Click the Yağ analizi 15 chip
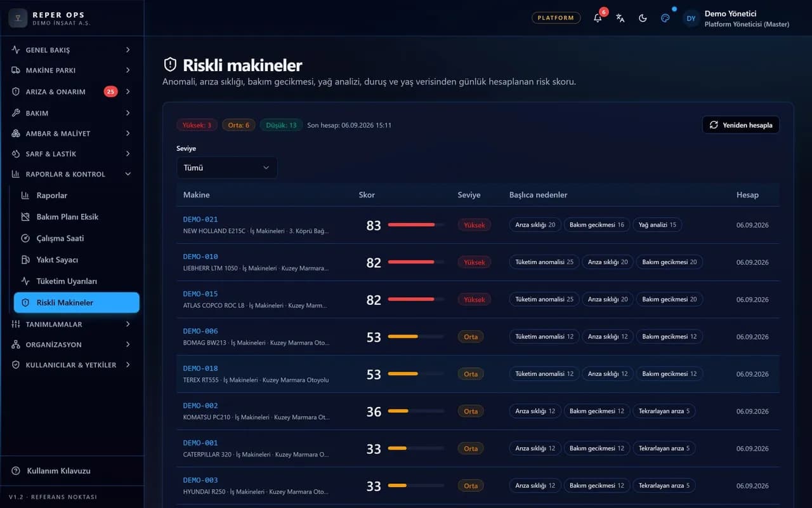This screenshot has width=812, height=508. (657, 225)
